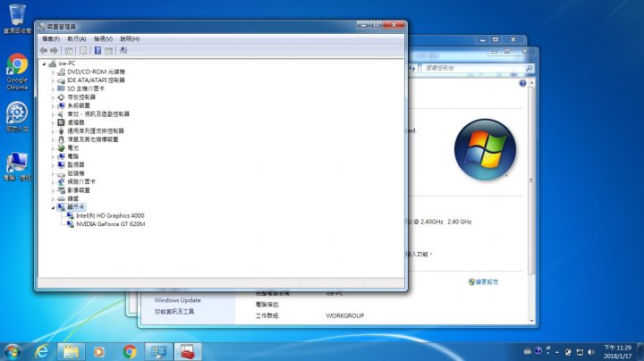Open the 檢視(V) menu
The height and width of the screenshot is (361, 644).
click(103, 39)
